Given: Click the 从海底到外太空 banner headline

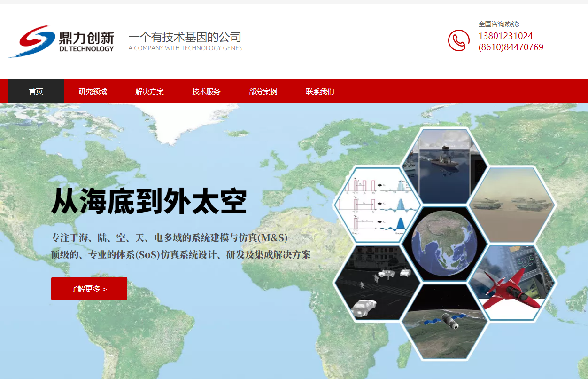Looking at the screenshot, I should tap(149, 202).
